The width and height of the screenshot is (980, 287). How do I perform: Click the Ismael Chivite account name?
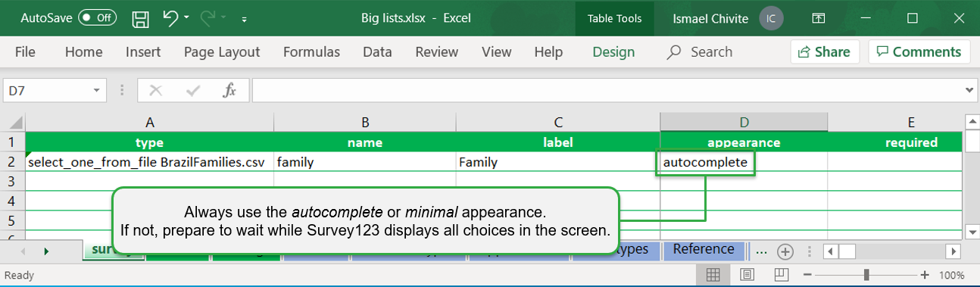click(x=710, y=18)
